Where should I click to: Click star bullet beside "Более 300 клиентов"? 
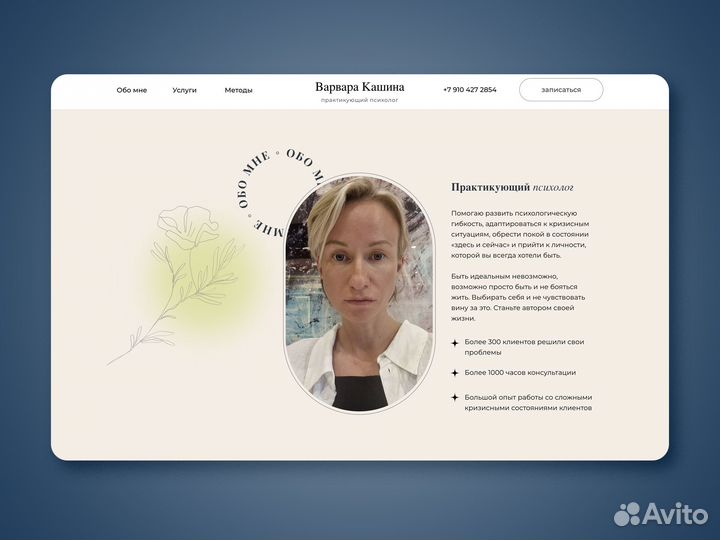pos(455,343)
